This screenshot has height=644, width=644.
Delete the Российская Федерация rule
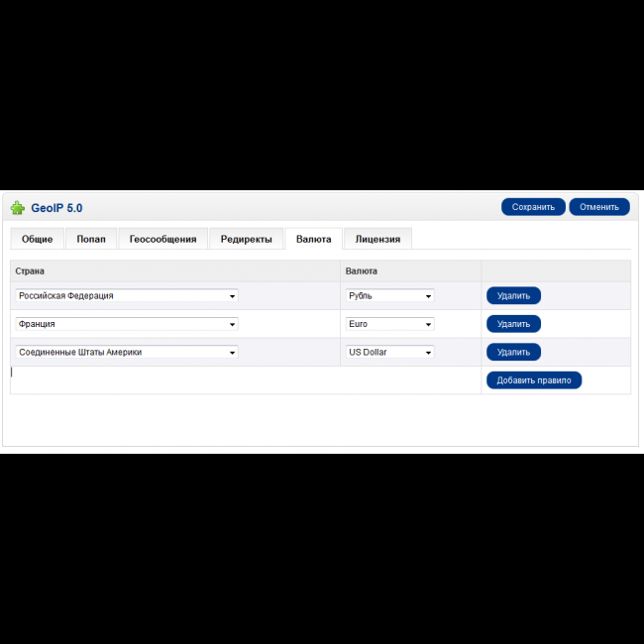coord(513,295)
